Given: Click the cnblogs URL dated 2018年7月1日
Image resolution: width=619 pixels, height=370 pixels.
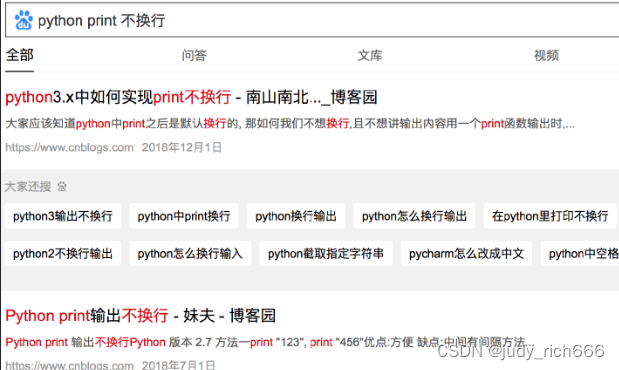Looking at the screenshot, I should 69,365.
